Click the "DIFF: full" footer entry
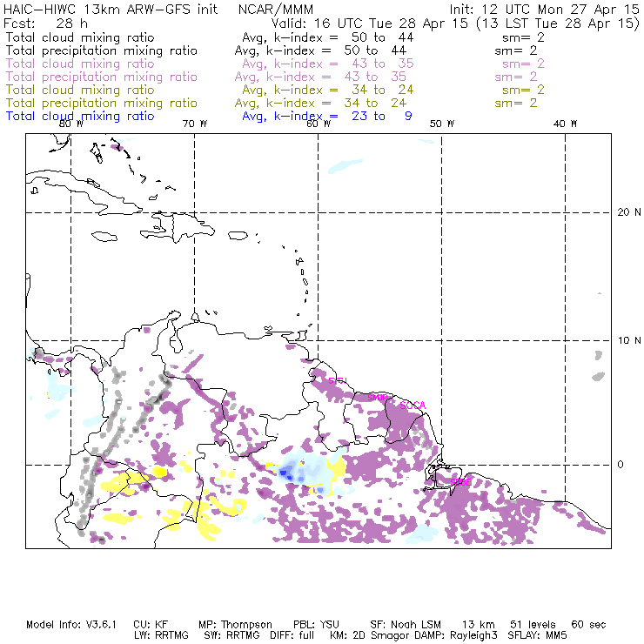The image size is (644, 644). (292, 635)
